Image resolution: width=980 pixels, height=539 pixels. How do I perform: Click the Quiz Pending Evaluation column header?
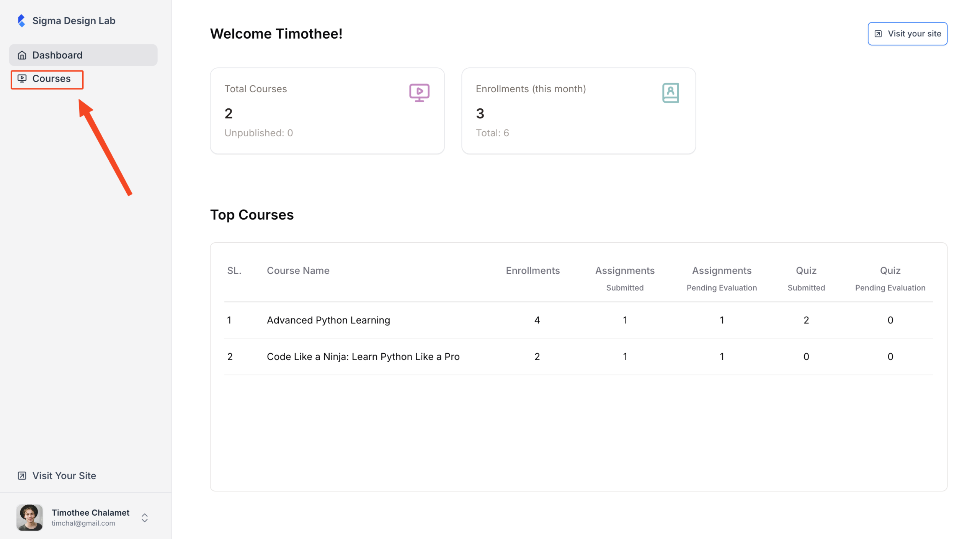(x=890, y=278)
